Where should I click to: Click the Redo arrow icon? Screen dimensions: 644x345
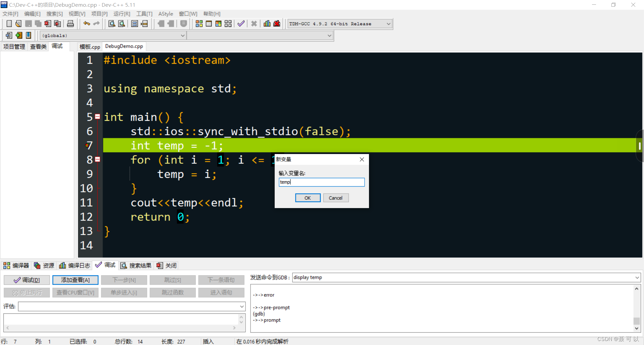coord(97,23)
